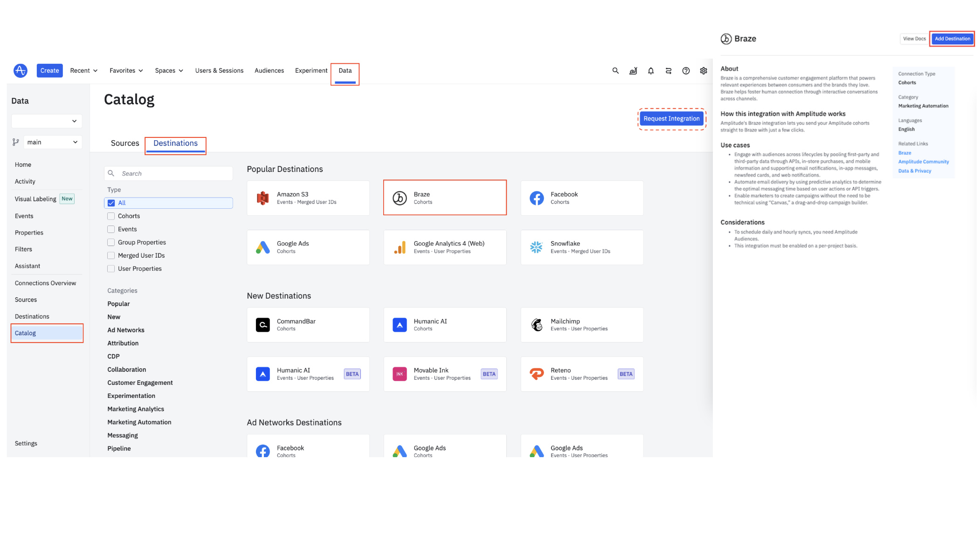The image size is (980, 534).
Task: Select the Customer Engagement category
Action: coord(140,383)
